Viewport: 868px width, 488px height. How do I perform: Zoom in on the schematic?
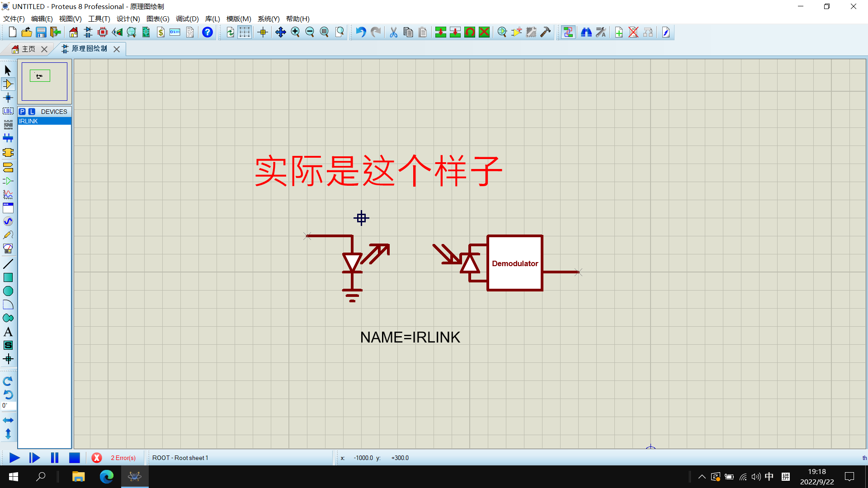point(295,32)
